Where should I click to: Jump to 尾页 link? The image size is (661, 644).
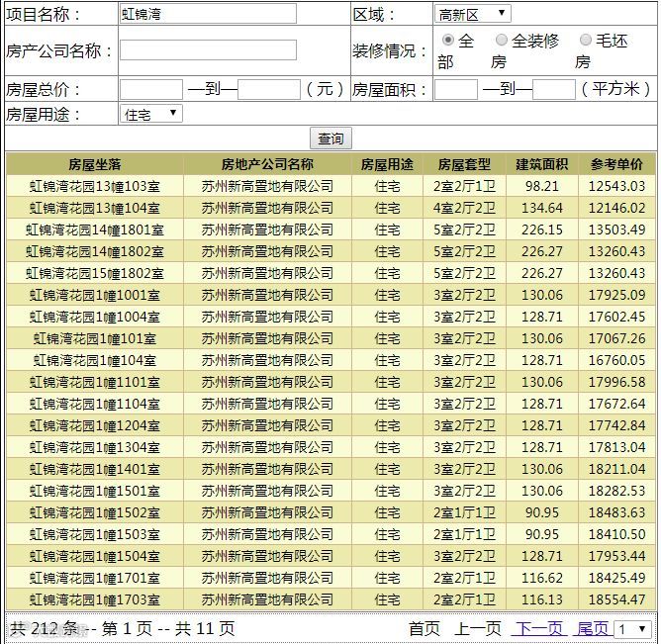(593, 628)
